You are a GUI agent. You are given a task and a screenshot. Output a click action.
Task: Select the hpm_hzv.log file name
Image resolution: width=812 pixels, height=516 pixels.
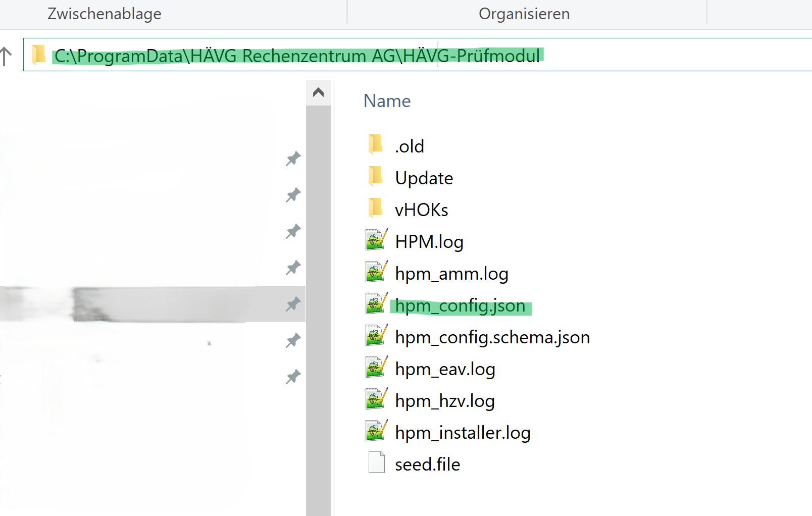point(444,401)
